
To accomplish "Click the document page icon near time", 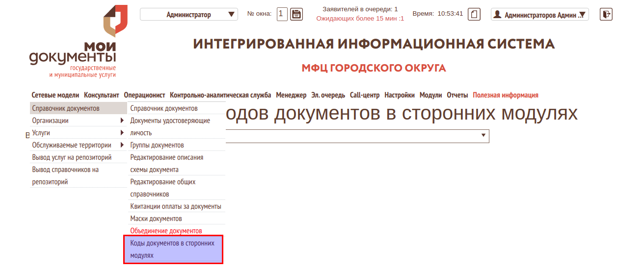I will [x=474, y=14].
